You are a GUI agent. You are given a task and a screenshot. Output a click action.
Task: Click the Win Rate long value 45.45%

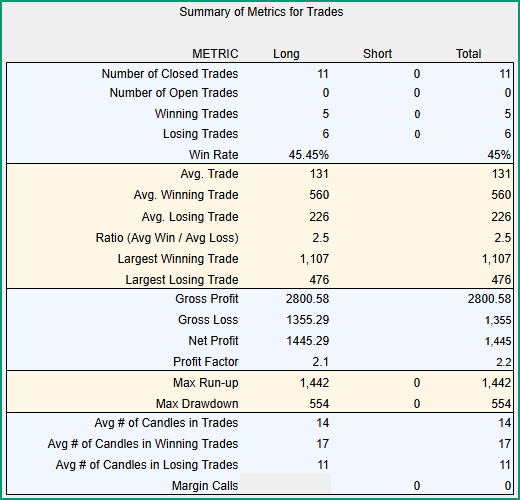[309, 155]
